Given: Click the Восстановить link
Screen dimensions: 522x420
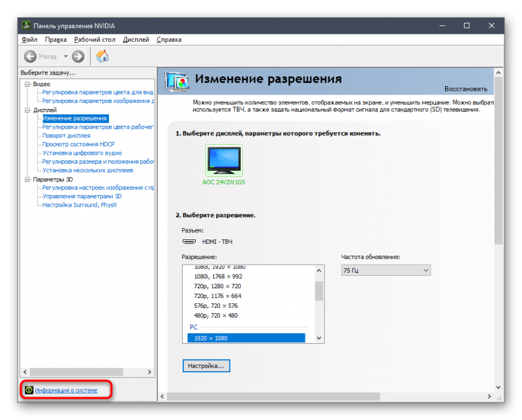Looking at the screenshot, I should point(466,89).
